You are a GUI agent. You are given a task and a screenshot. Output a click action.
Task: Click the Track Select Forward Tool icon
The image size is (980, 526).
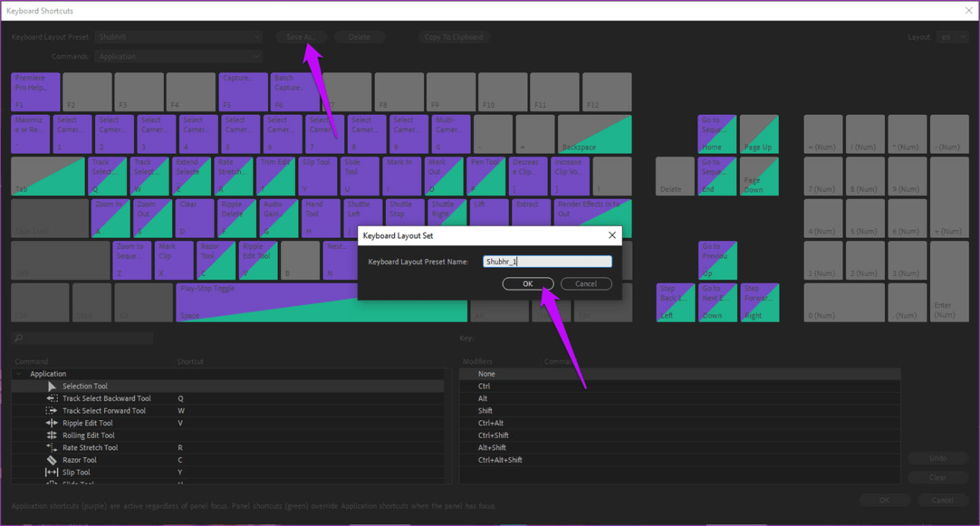pos(52,410)
